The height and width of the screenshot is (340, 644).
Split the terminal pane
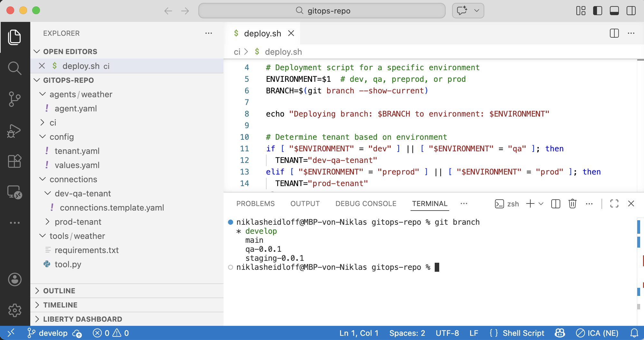coord(555,204)
